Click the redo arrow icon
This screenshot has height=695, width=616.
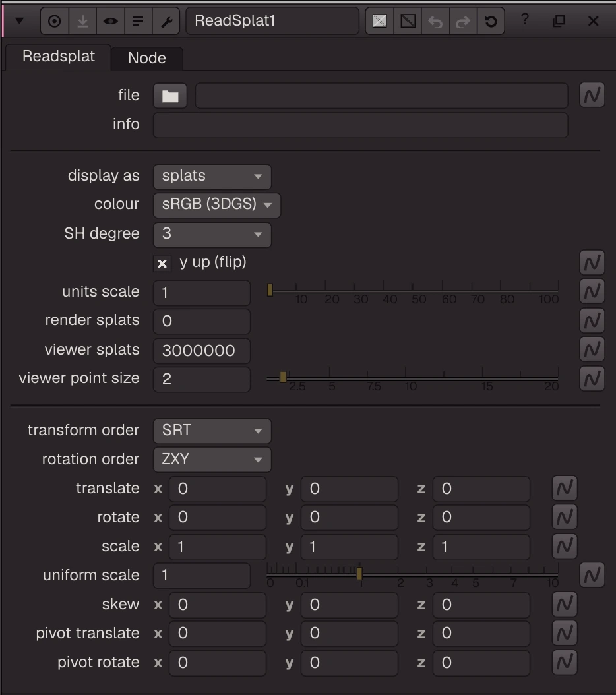463,21
